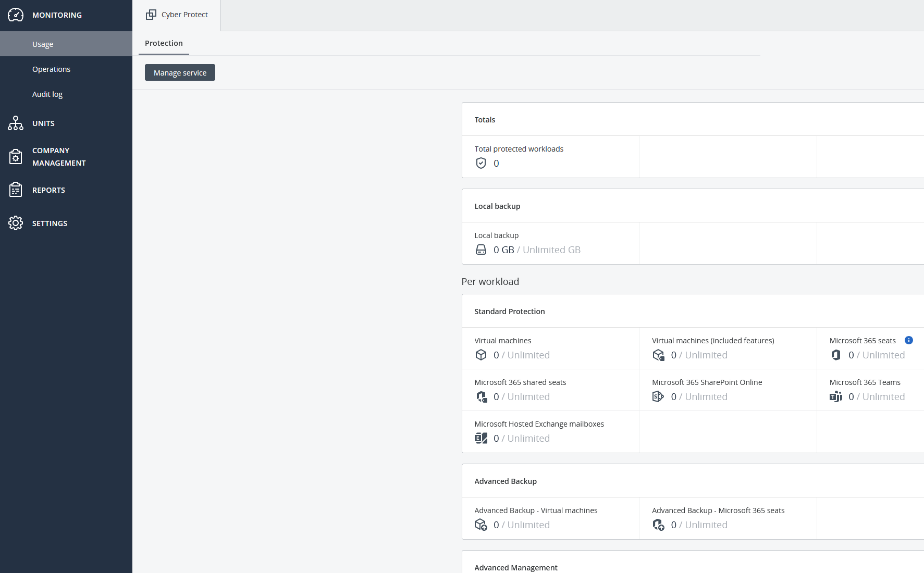
Task: Click the Total protected workloads shield icon
Action: point(481,163)
